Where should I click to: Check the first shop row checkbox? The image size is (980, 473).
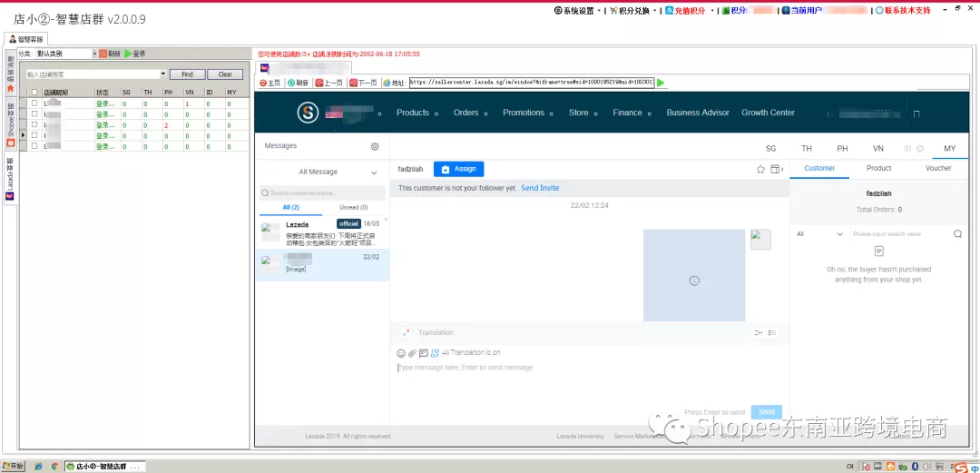(x=35, y=103)
